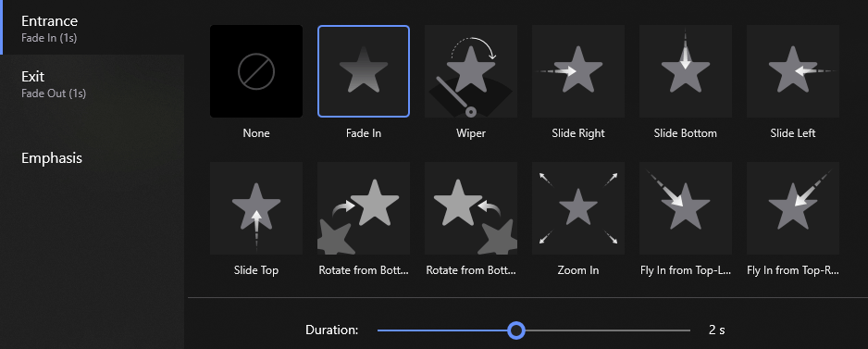The image size is (868, 349).
Task: Switch to the Entrance tab
Action: click(x=92, y=28)
